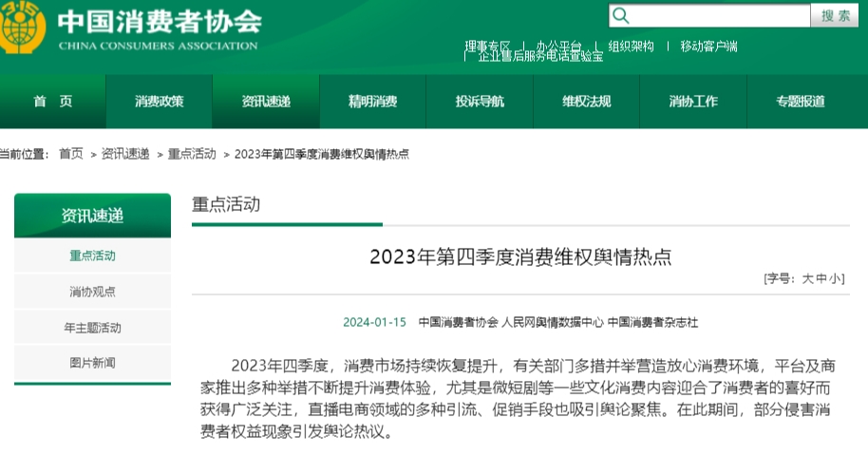Set font size to 大 (large)

807,278
